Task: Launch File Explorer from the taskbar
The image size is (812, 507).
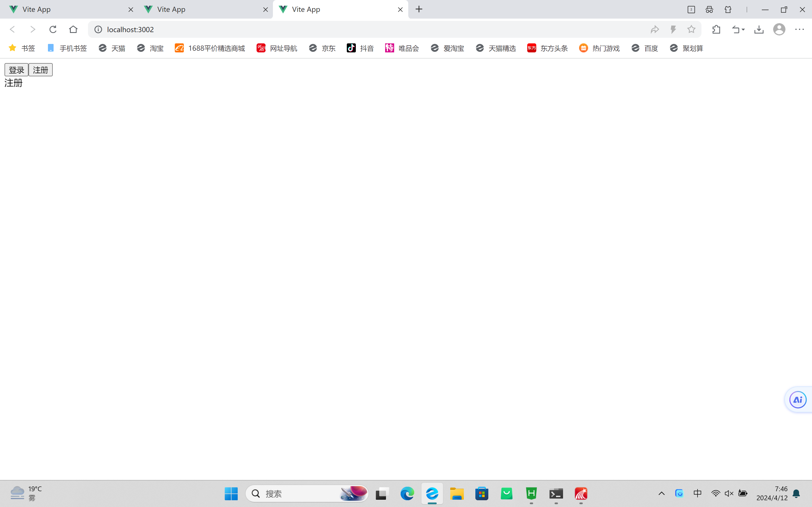Action: point(457,493)
